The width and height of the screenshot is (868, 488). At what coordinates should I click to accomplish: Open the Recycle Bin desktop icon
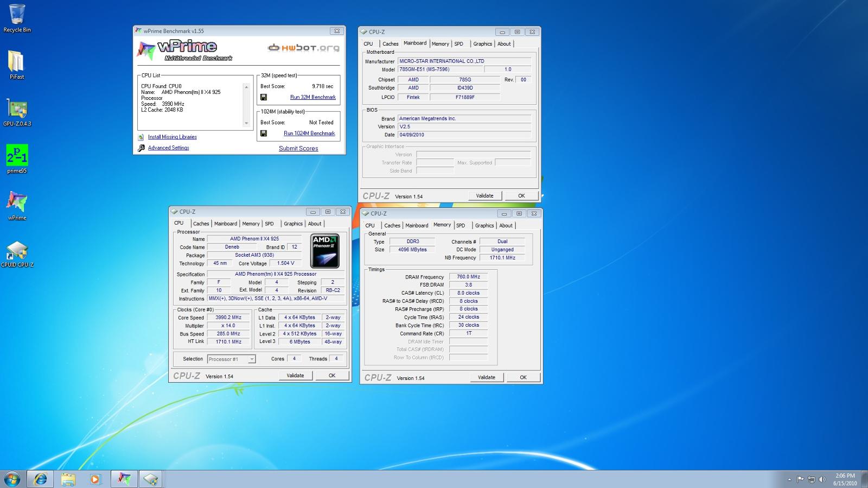pyautogui.click(x=17, y=18)
